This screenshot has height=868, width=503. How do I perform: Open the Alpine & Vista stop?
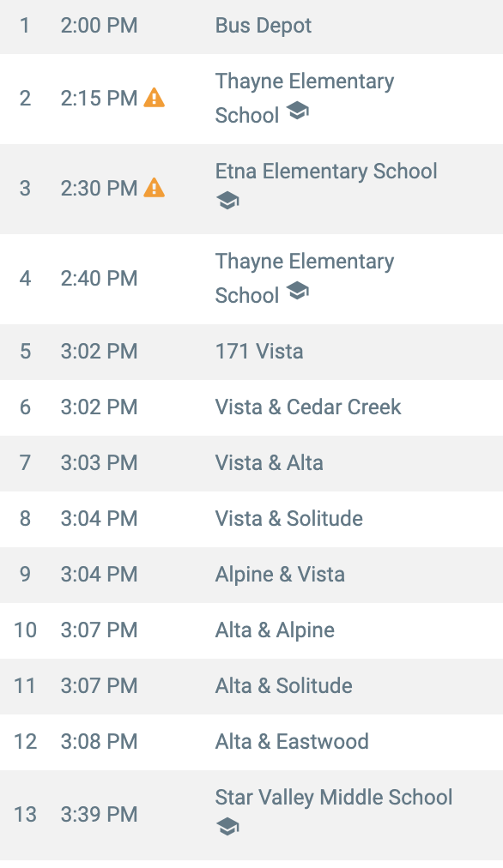(x=251, y=575)
